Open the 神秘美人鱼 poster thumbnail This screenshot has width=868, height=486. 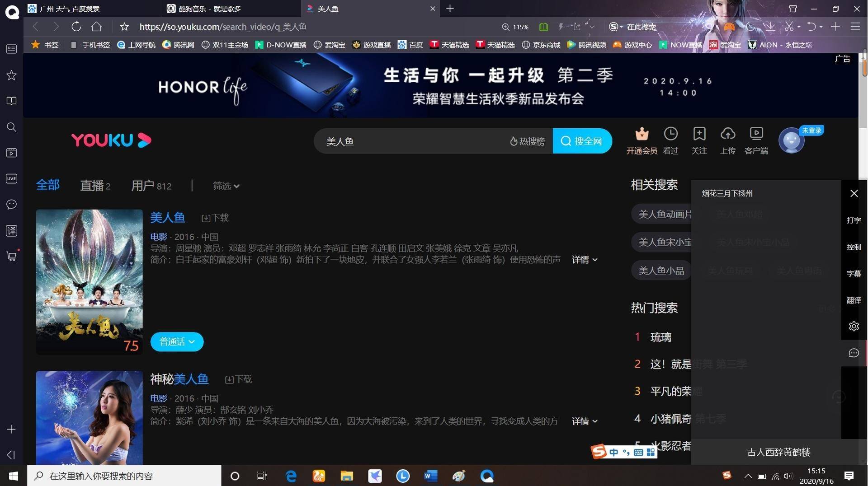[89, 417]
